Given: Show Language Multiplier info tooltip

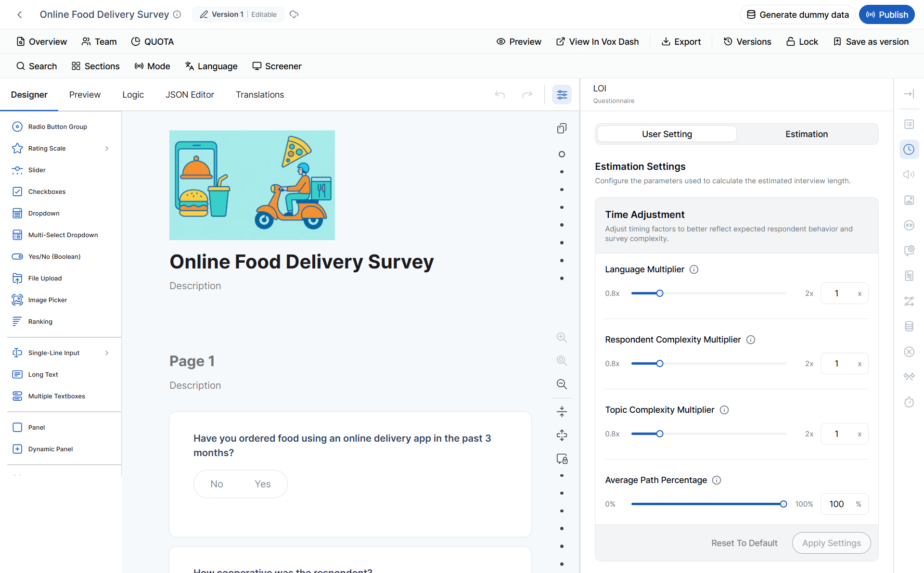Looking at the screenshot, I should click(x=694, y=269).
